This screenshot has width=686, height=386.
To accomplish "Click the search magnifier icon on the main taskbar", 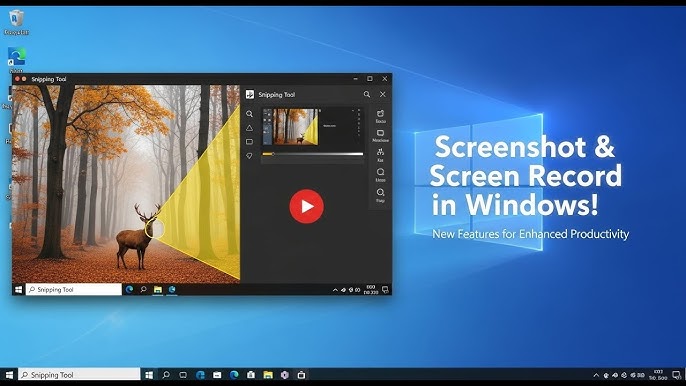I will (x=166, y=375).
